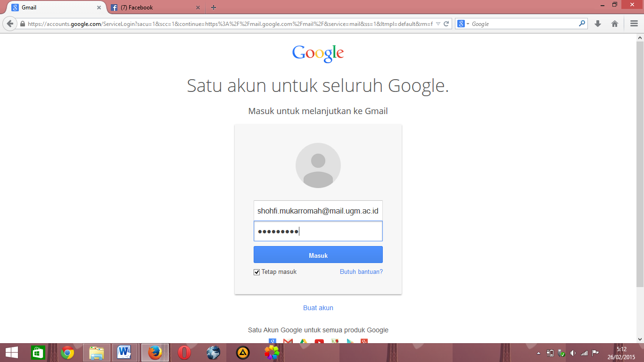
Task: Open the volume speaker tray icon
Action: [573, 353]
